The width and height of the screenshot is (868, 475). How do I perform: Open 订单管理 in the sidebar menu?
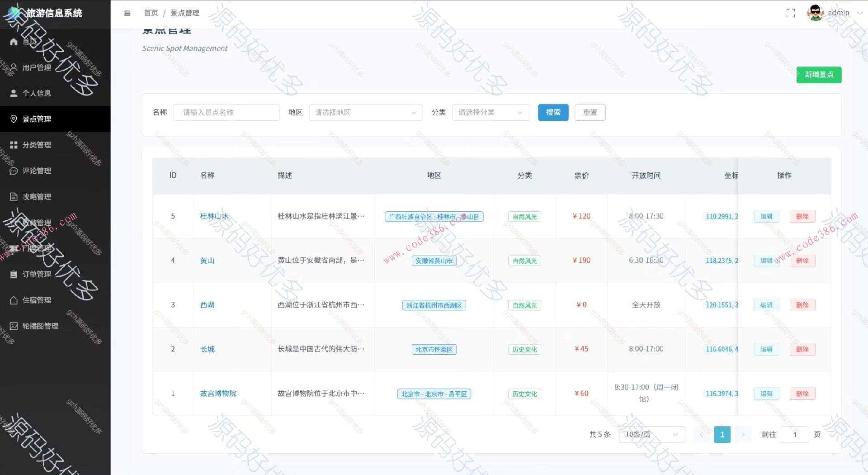click(x=14, y=274)
